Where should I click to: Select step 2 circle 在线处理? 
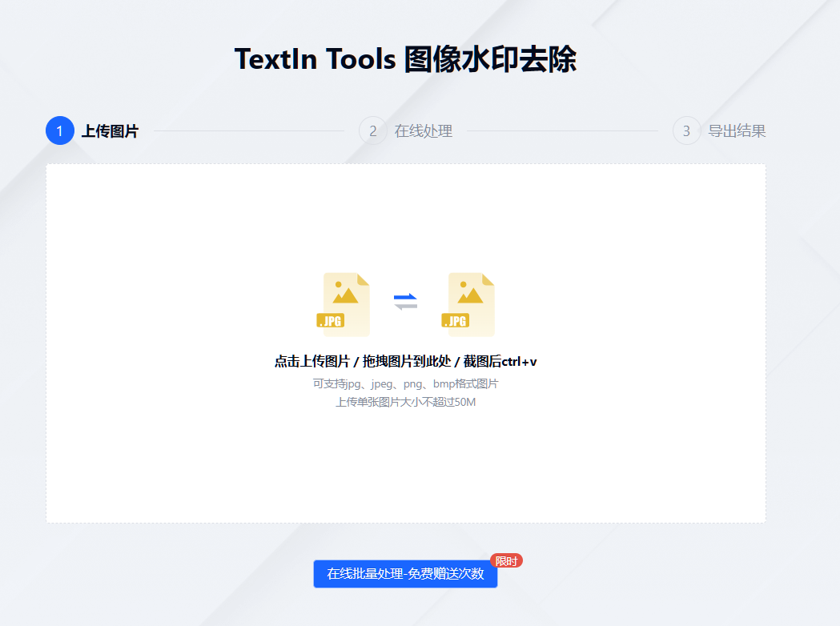click(x=373, y=130)
